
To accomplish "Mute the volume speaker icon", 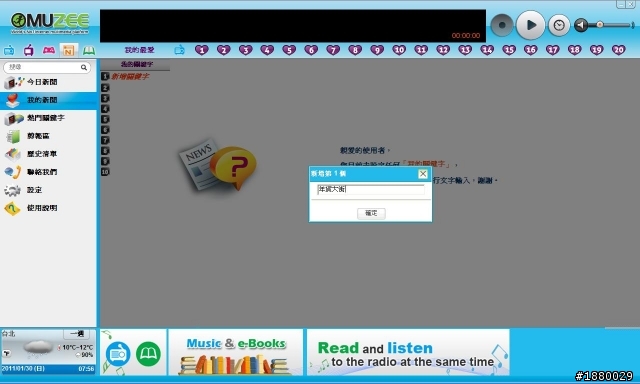I will [x=581, y=25].
